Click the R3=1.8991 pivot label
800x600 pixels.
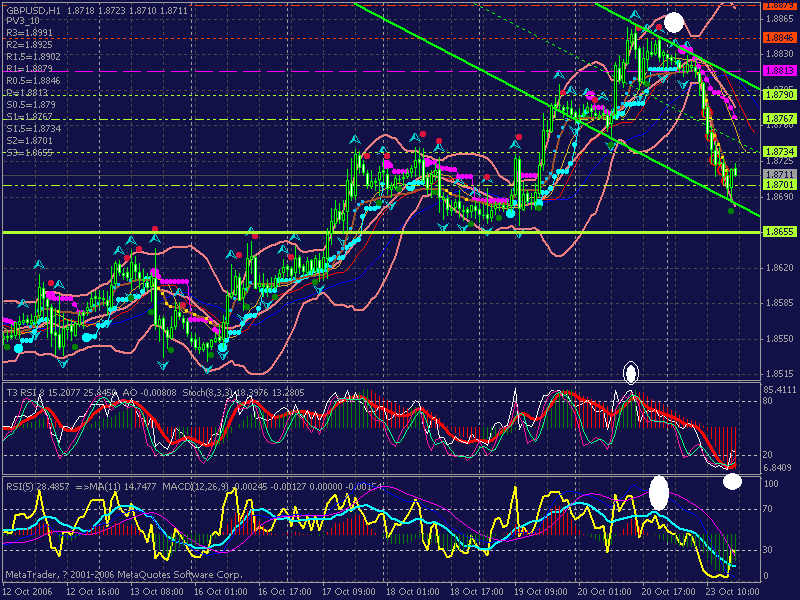(30, 33)
